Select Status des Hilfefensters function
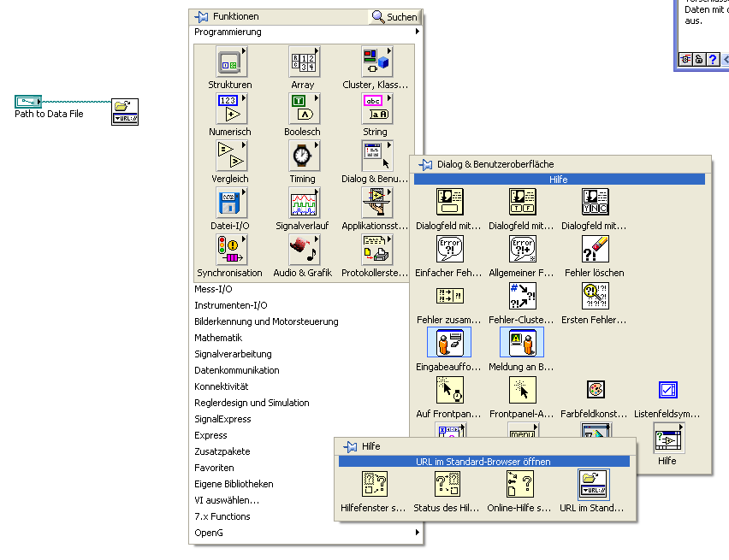The image size is (729, 560). click(x=447, y=484)
